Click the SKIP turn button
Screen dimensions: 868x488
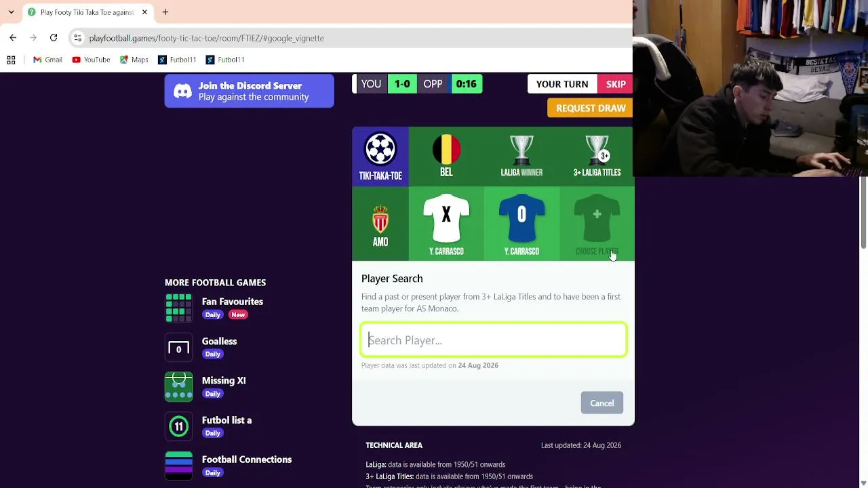pos(616,84)
